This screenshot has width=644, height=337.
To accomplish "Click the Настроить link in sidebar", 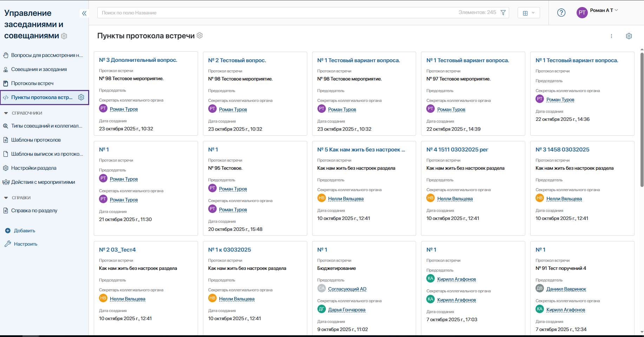I will click(x=25, y=244).
